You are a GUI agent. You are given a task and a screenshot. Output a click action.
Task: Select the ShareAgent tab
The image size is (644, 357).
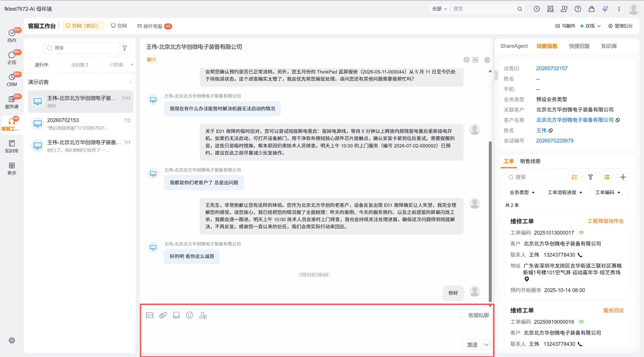pyautogui.click(x=514, y=46)
